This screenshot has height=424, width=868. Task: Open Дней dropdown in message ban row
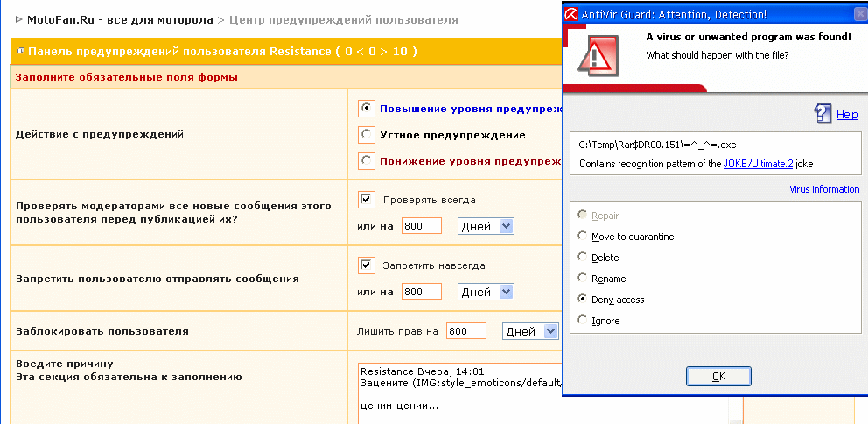pyautogui.click(x=486, y=292)
